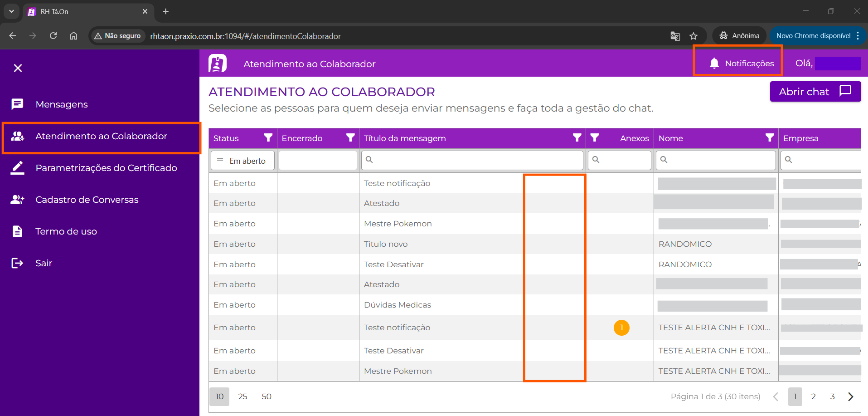868x416 pixels.
Task: Go to page 3 of results
Action: (833, 396)
